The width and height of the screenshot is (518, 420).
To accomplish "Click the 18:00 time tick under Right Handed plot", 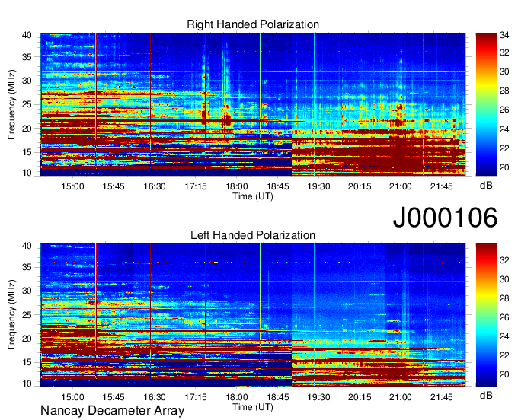I will tap(237, 186).
